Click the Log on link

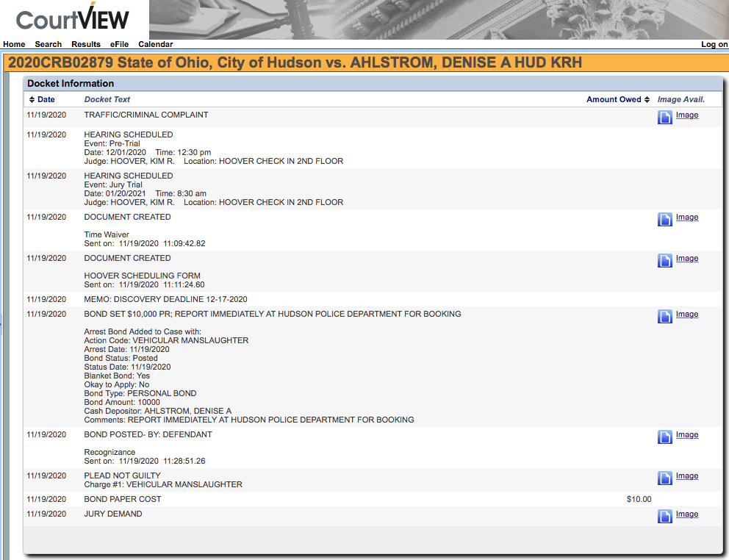tap(714, 44)
